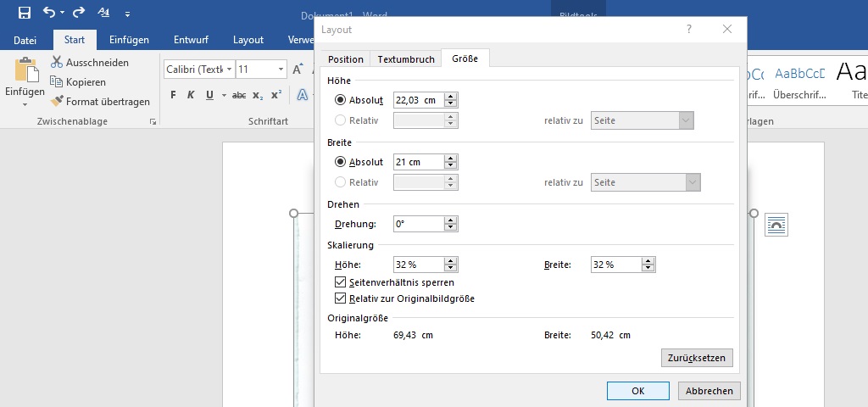The height and width of the screenshot is (407, 868).
Task: Open the Einfügen ribbon tab
Action: (x=129, y=40)
